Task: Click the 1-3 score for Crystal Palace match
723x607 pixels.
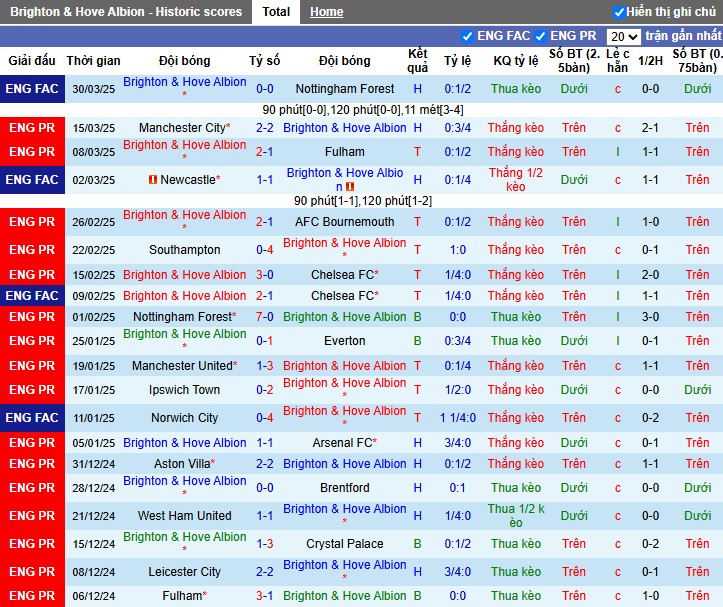Action: (265, 544)
